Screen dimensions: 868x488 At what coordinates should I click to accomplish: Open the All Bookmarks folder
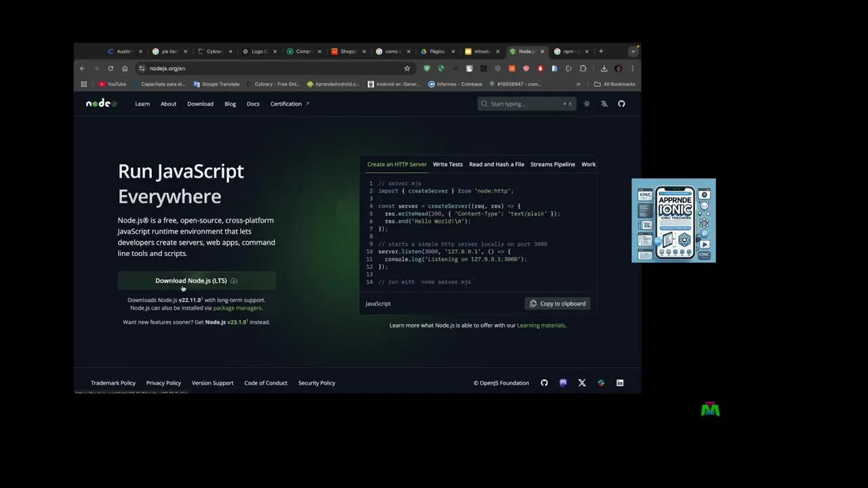(x=614, y=84)
